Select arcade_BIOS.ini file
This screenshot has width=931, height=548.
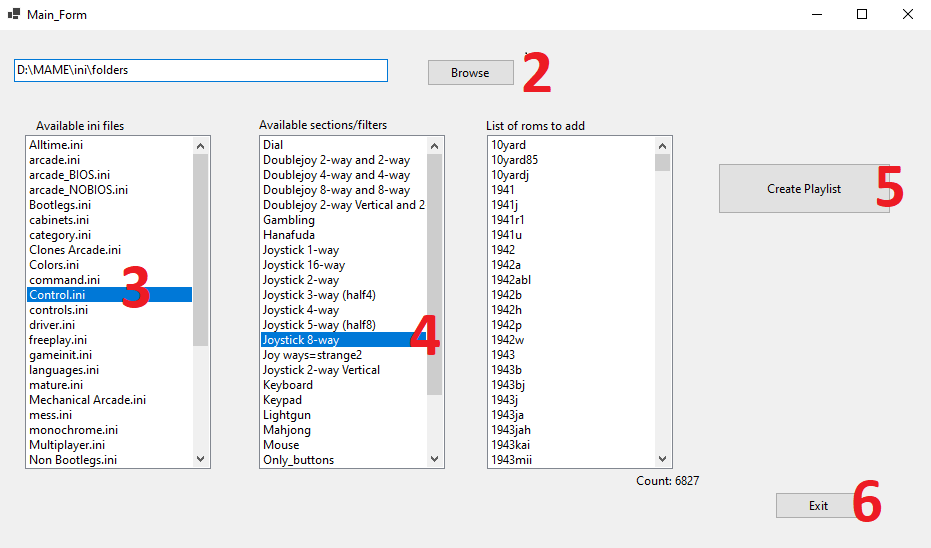[x=109, y=175]
